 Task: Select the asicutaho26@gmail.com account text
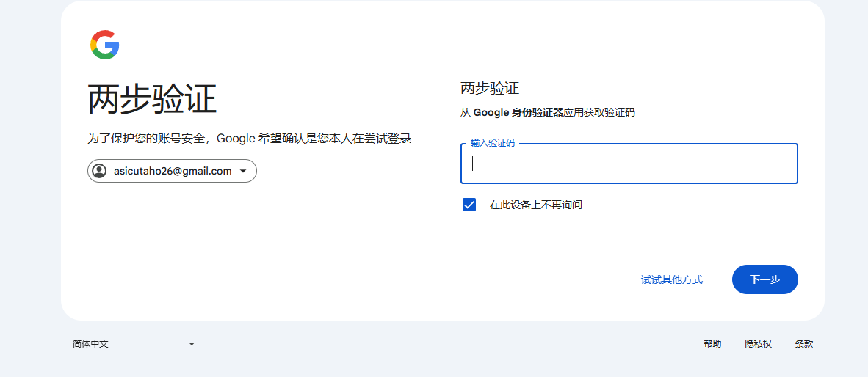(x=173, y=171)
